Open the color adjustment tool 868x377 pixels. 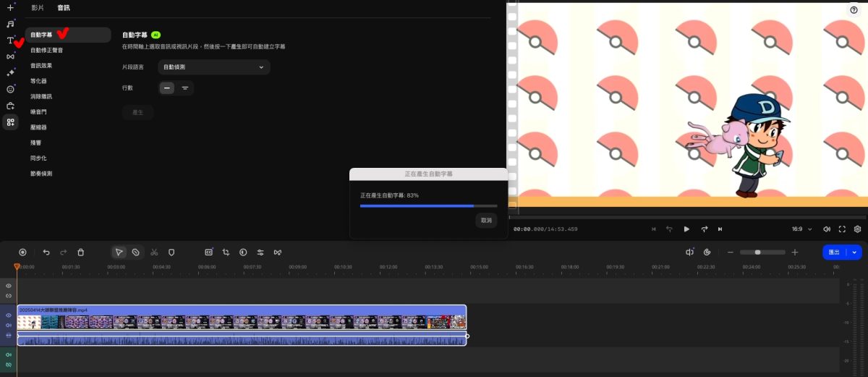click(243, 252)
